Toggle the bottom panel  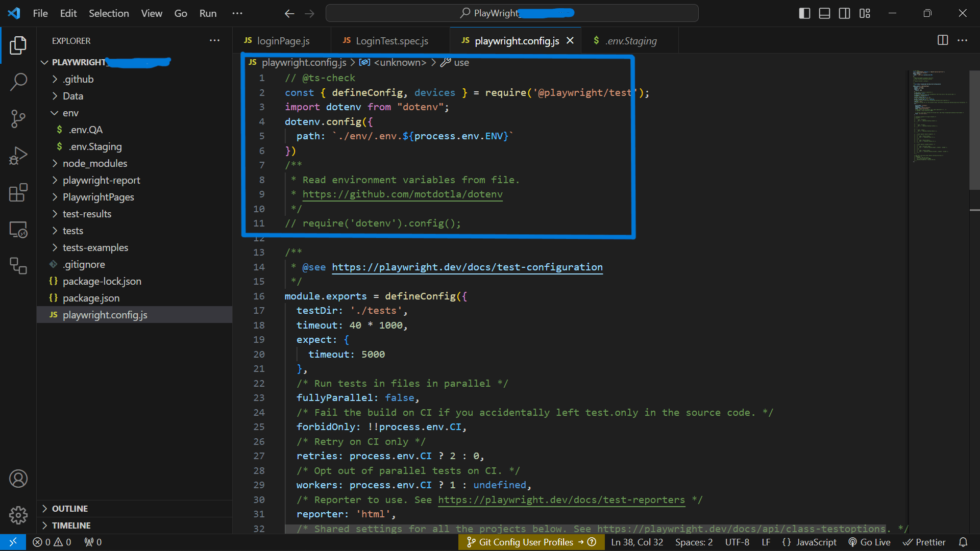point(824,13)
